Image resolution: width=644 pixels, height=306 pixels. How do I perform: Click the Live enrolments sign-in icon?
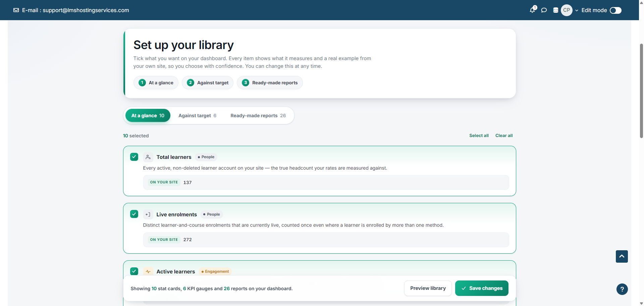click(148, 214)
